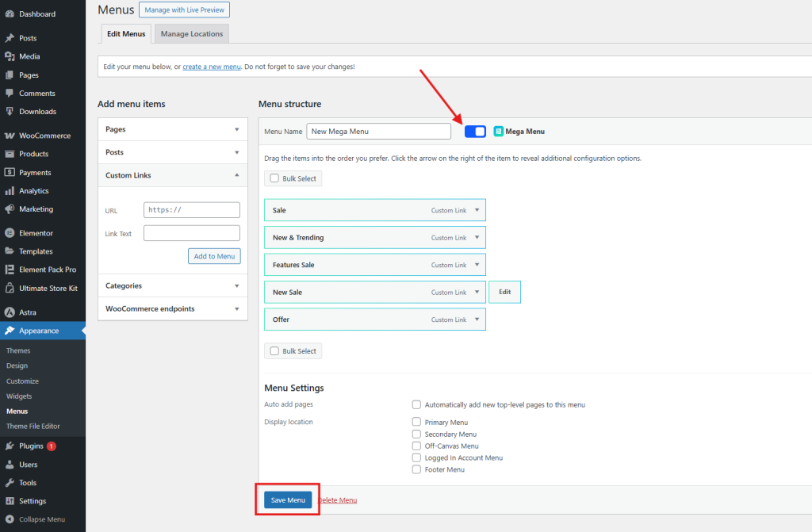
Task: Select the Marketing megaphone icon
Action: [10, 209]
